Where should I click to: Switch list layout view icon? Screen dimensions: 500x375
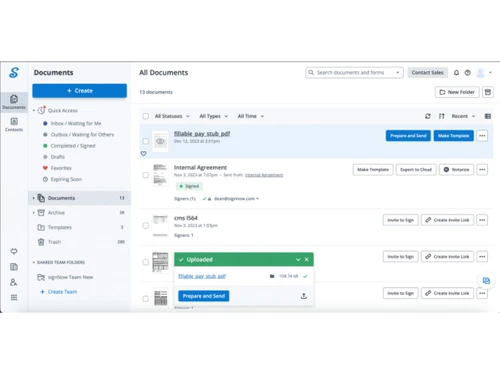click(x=488, y=116)
